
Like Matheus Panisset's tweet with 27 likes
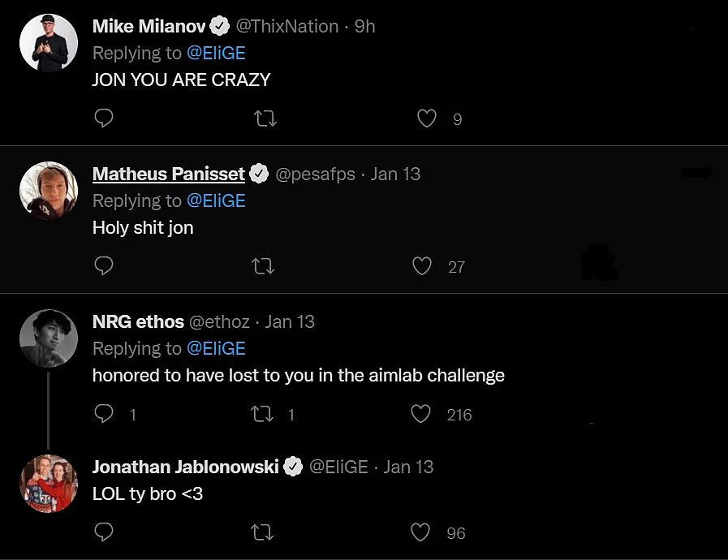[421, 266]
